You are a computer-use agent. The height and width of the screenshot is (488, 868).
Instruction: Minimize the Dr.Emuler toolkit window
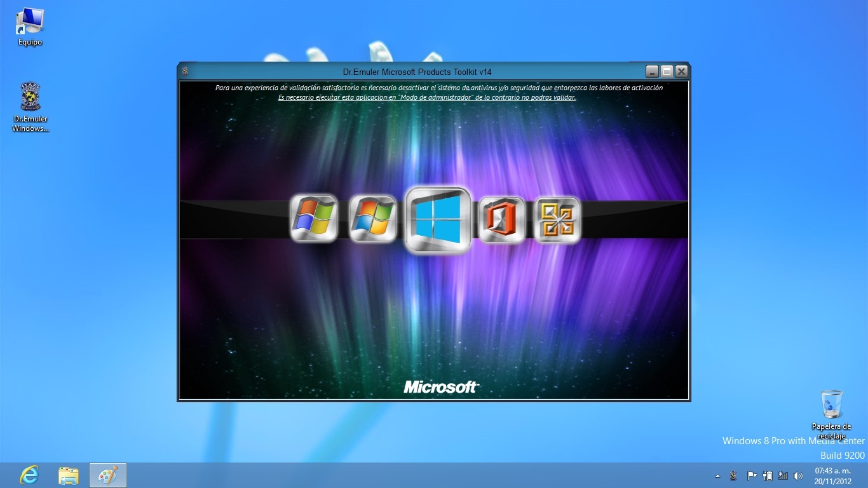[x=652, y=71]
